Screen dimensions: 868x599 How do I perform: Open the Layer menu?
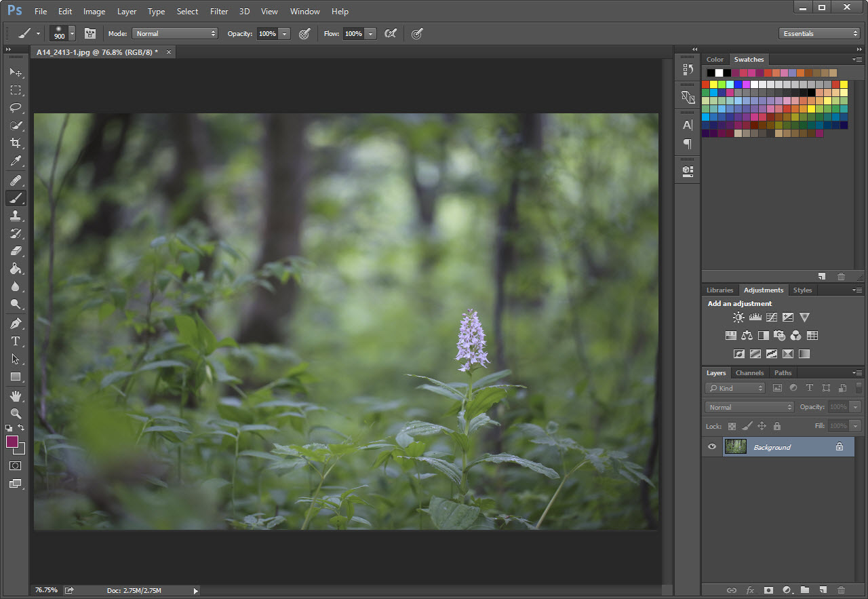(127, 12)
